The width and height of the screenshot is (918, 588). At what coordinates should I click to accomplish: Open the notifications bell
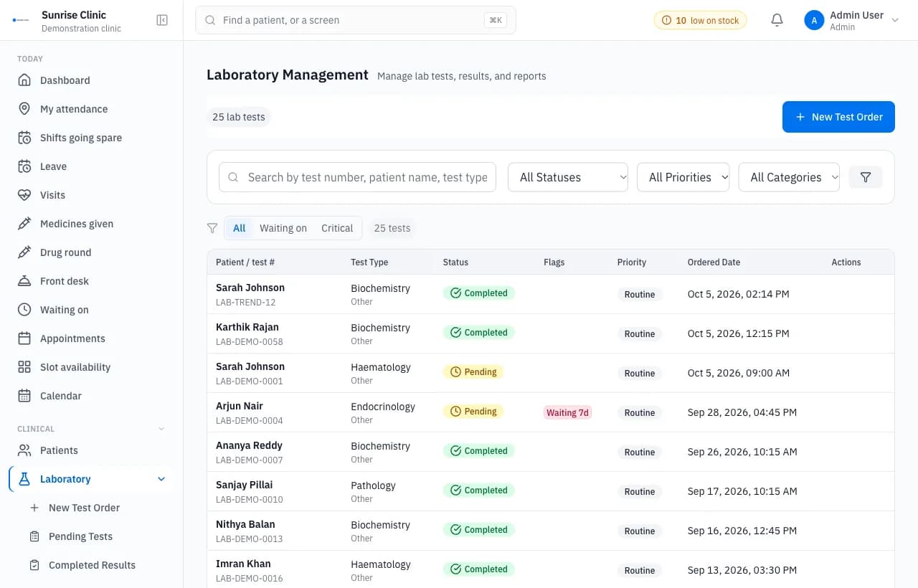[777, 20]
